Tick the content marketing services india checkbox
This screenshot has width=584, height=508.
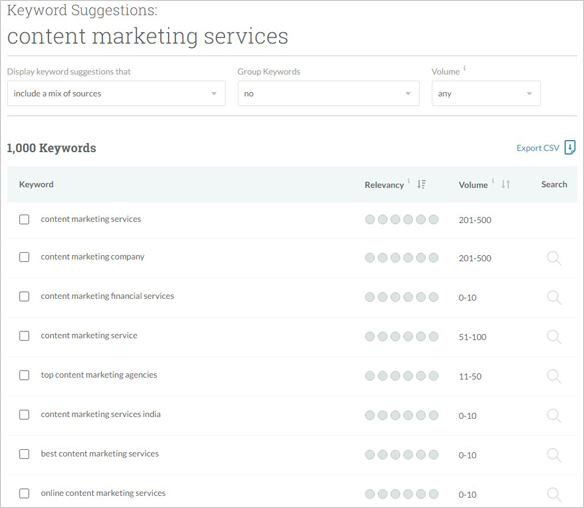pos(24,415)
